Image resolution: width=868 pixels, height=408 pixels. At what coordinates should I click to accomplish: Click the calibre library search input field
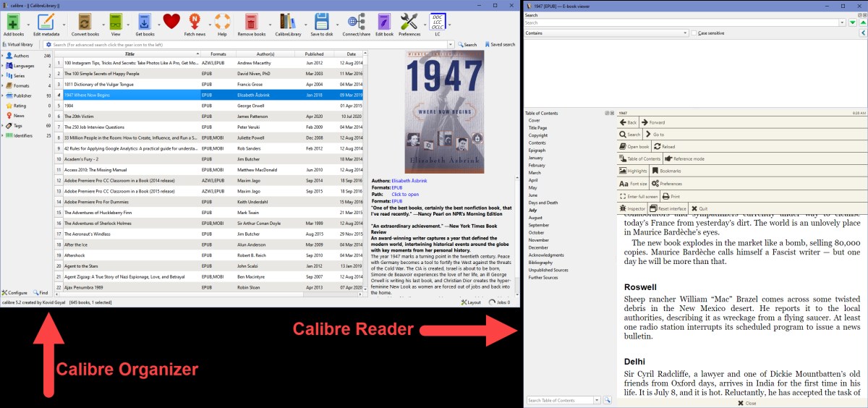pyautogui.click(x=250, y=44)
